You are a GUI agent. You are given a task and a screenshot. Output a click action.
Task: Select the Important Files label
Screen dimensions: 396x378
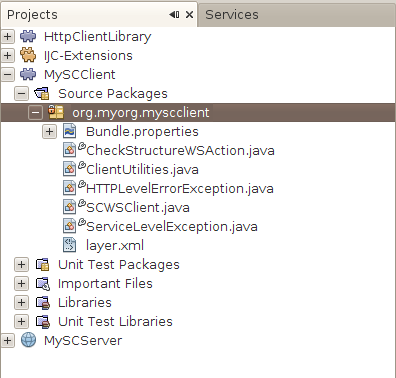point(105,284)
